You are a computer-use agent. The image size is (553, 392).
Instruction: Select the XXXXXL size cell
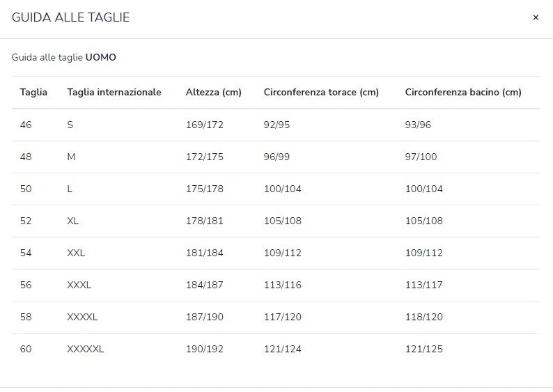tap(86, 349)
